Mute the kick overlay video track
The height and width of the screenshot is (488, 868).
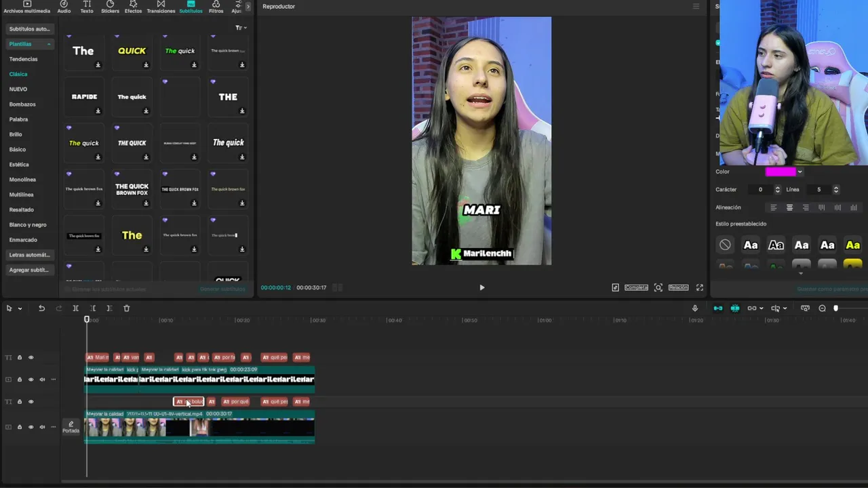[x=42, y=380]
